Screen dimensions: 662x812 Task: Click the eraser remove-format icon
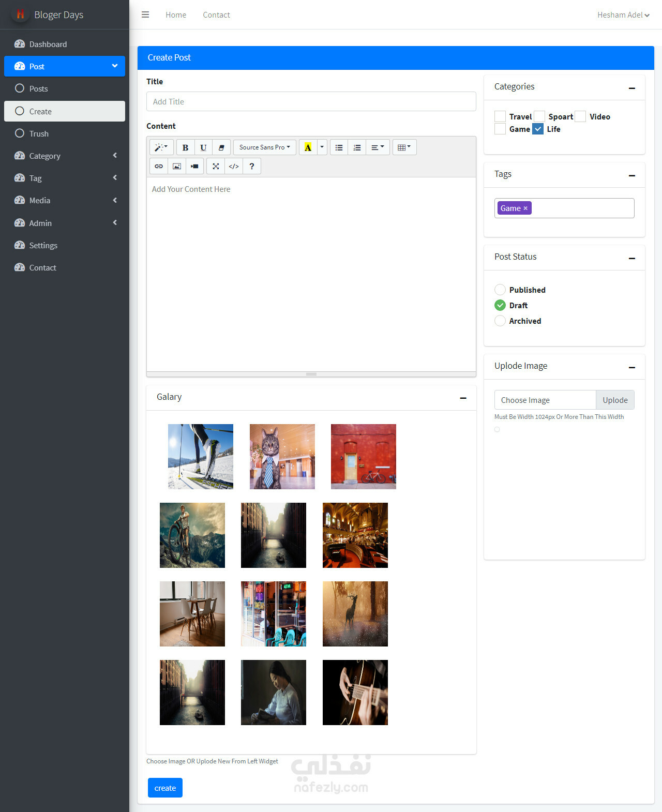tap(221, 147)
